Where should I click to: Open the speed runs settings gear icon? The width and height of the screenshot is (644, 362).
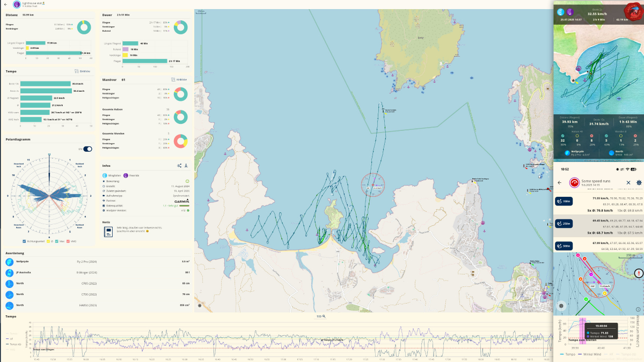click(639, 182)
